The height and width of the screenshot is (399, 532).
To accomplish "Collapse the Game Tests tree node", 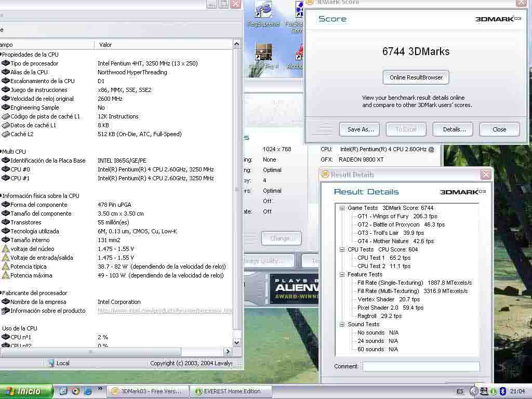I will [342, 208].
